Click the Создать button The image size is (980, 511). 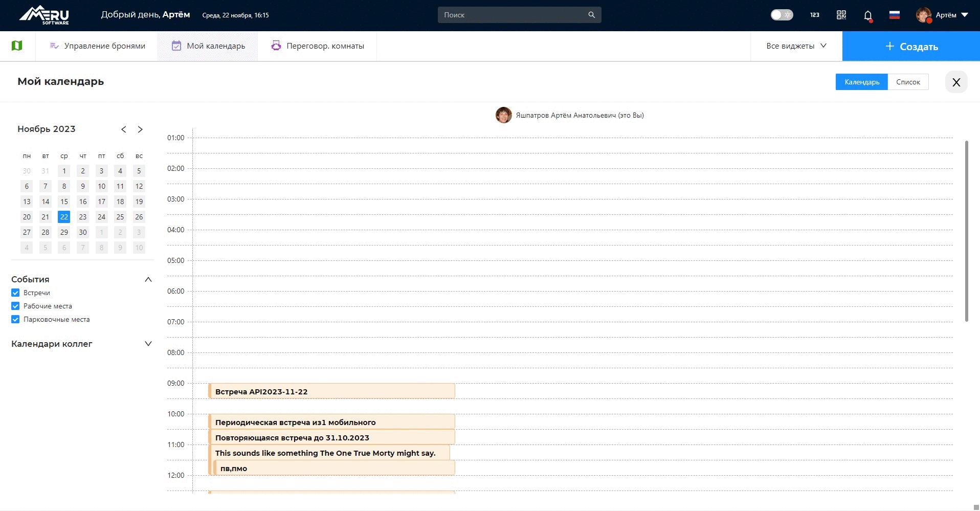911,47
